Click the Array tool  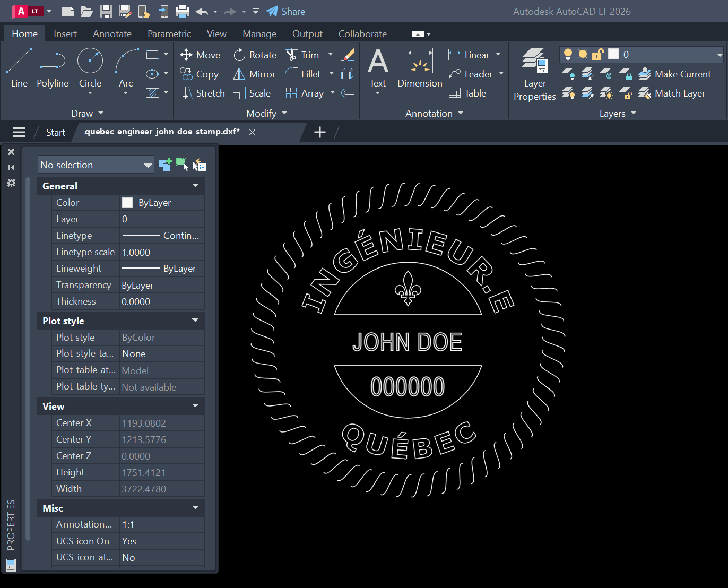[x=305, y=93]
